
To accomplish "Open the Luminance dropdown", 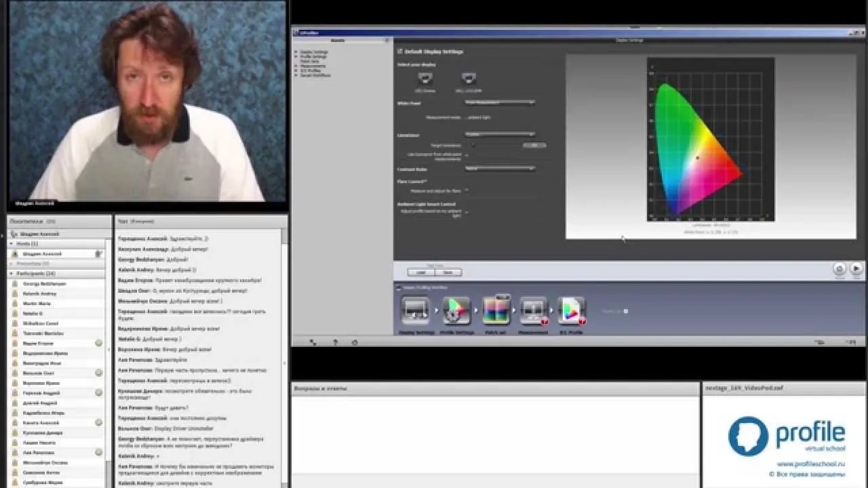I will click(x=500, y=134).
